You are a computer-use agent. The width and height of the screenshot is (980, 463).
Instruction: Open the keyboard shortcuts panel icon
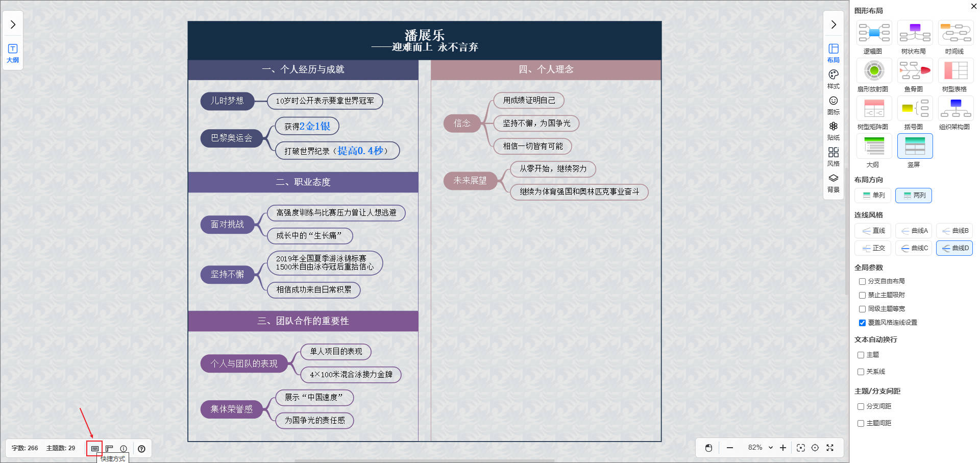coord(94,449)
